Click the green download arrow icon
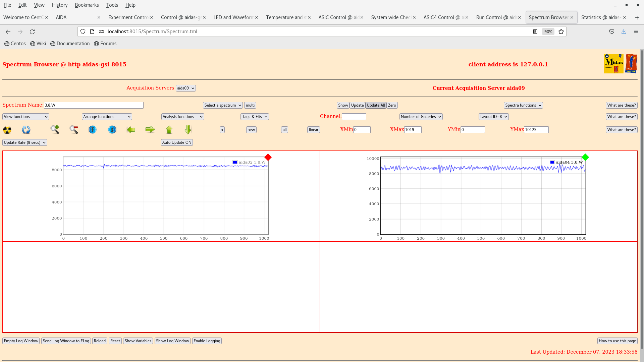 pyautogui.click(x=188, y=129)
